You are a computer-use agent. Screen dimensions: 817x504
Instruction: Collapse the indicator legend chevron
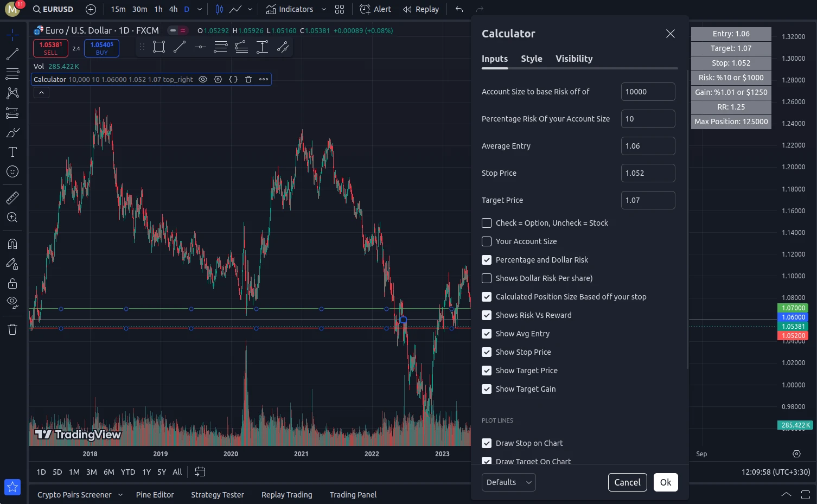point(41,93)
